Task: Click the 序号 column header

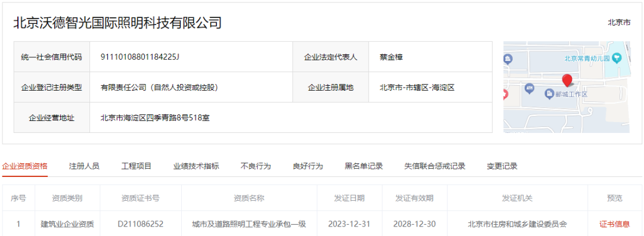Action: (x=18, y=198)
